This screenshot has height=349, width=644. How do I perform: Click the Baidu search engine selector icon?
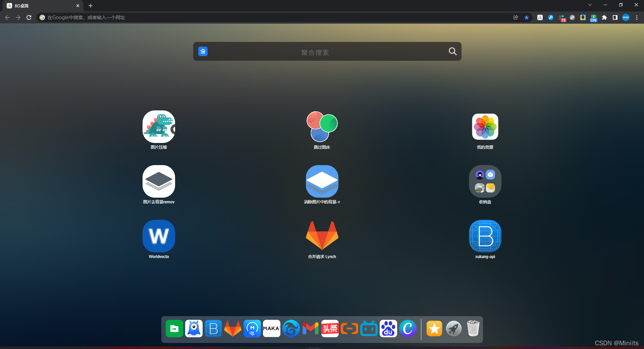(203, 51)
